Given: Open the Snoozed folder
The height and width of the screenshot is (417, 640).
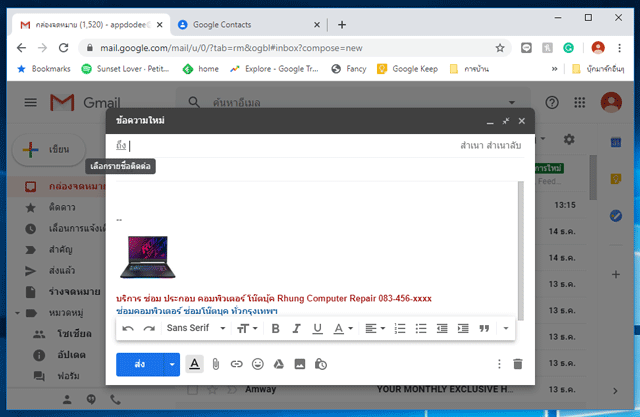Looking at the screenshot, I should pos(57,228).
